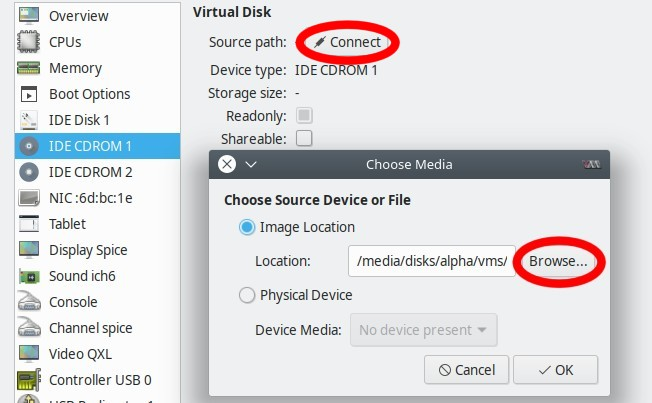Choose the Physical Device radio option
Viewport: 652px width, 403px height.
[x=247, y=295]
